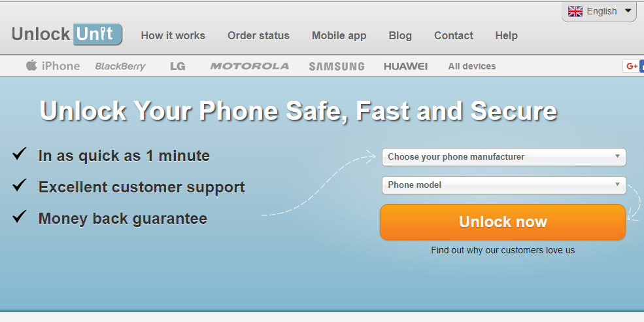644x322 pixels.
Task: Click the Google+ share icon
Action: pyautogui.click(x=632, y=66)
